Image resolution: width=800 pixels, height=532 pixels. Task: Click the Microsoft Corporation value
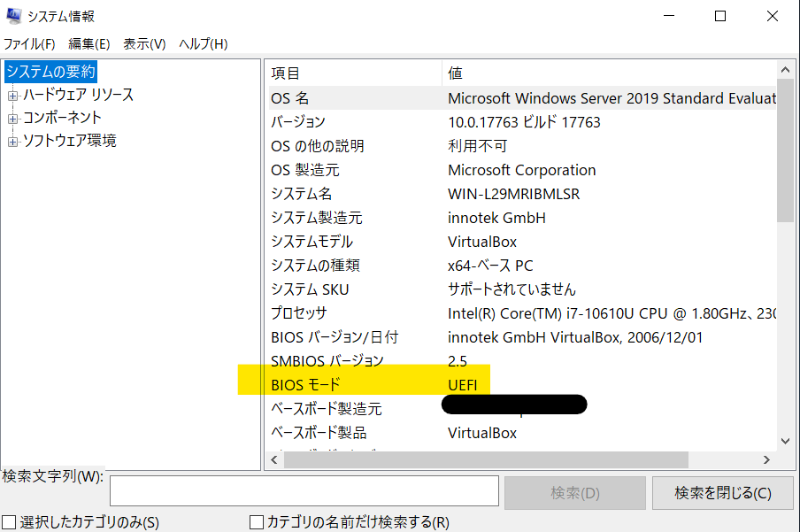click(x=522, y=170)
